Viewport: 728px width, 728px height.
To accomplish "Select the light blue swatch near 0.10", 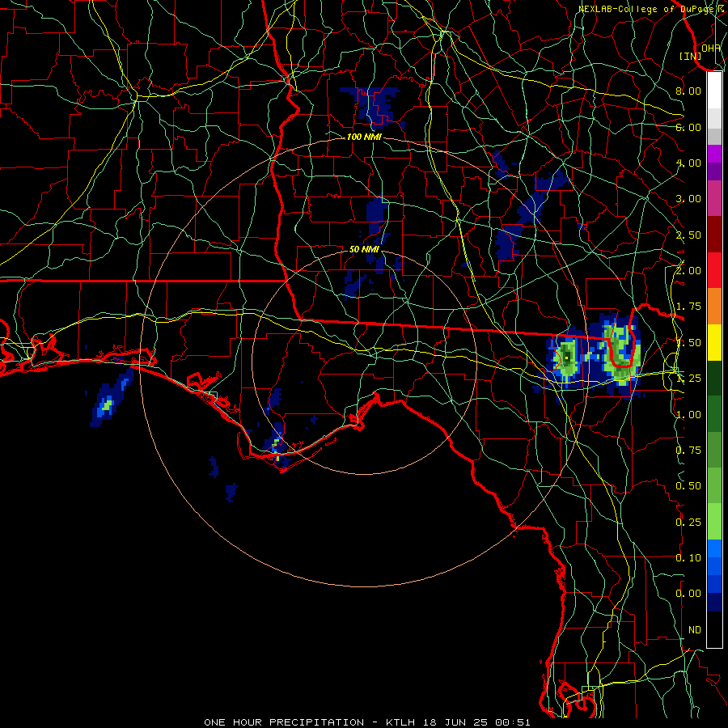I will coord(714,548).
